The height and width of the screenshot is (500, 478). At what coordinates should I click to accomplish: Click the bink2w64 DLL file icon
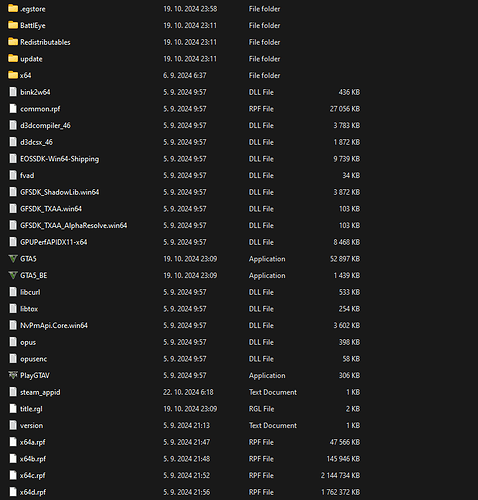pos(13,92)
